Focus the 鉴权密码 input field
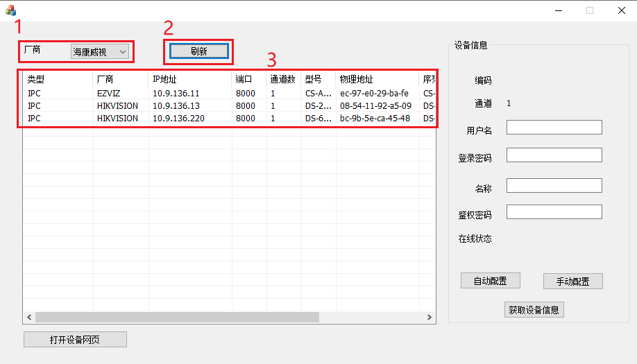 pyautogui.click(x=554, y=212)
